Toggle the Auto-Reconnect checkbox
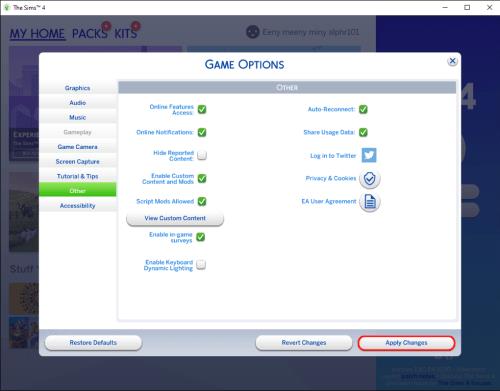 pyautogui.click(x=363, y=109)
